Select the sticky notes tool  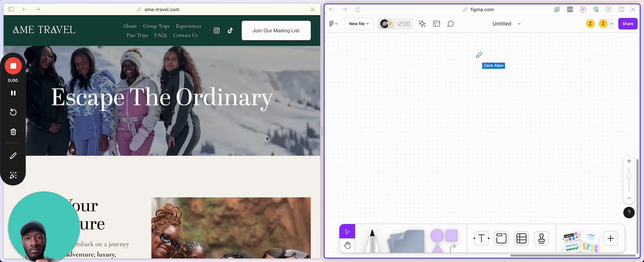coord(406,241)
